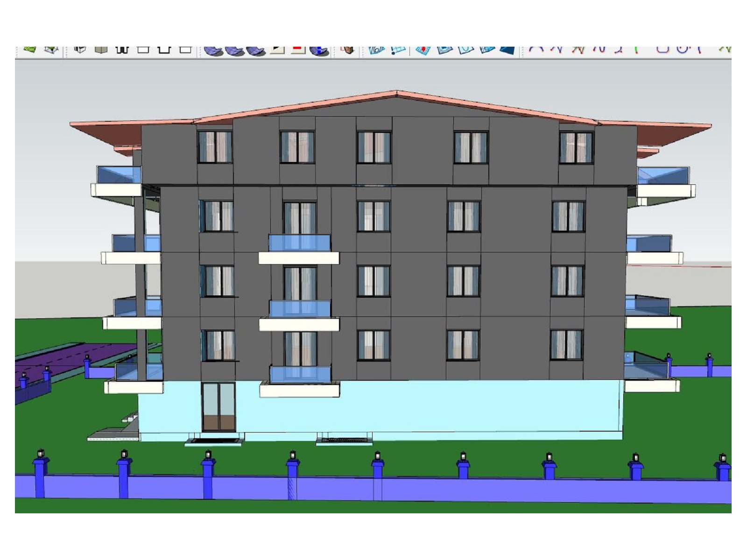Select the green From Contours terrain icon

tap(29, 50)
